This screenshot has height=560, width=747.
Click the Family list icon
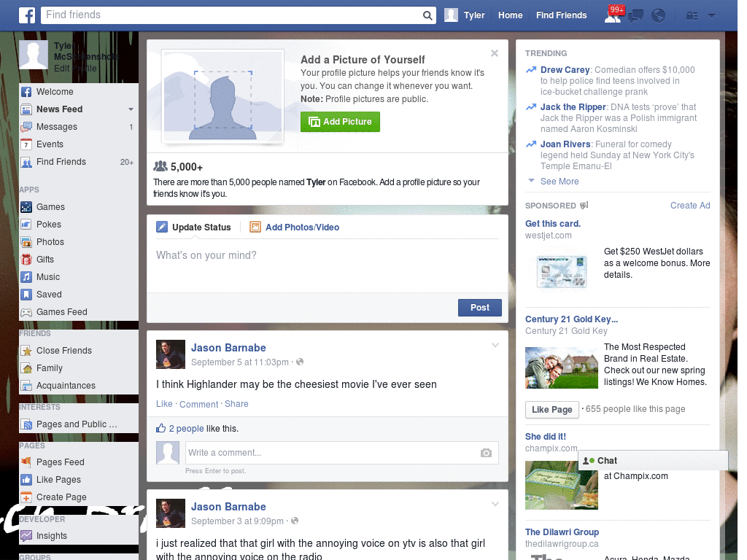pos(26,368)
